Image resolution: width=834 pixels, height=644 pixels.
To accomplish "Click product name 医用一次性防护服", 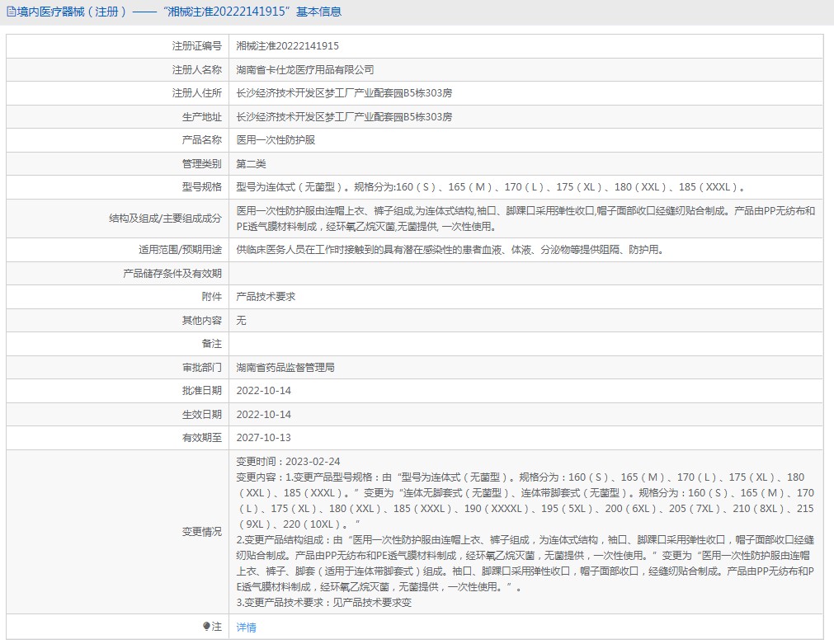I will point(276,140).
